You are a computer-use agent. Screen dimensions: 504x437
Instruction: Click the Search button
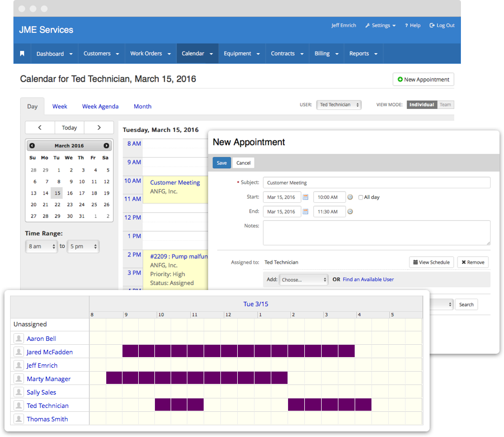(x=466, y=305)
